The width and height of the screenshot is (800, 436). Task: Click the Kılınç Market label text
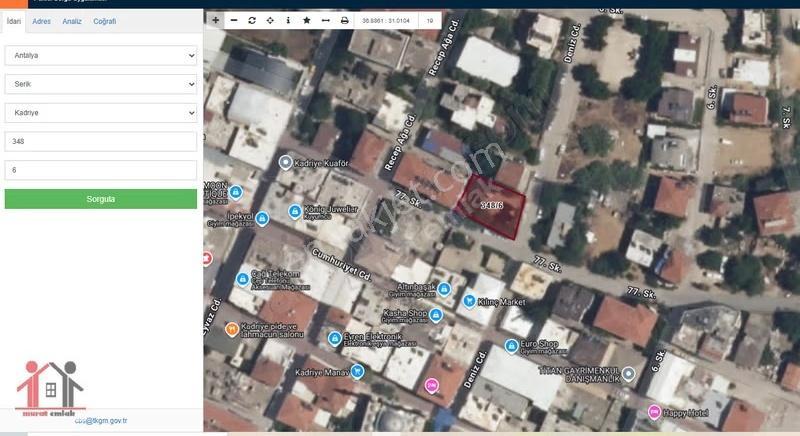coord(502,302)
